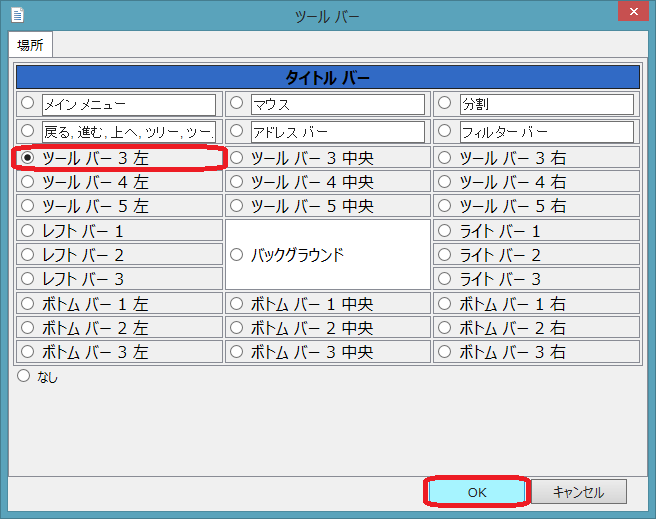This screenshot has height=519, width=656.
Task: Choose ツール バー 4 左 radio button
Action: click(27, 182)
